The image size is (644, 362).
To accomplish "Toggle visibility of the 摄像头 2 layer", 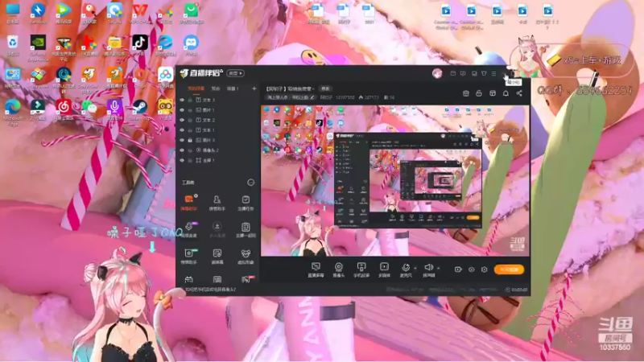I will pos(182,150).
